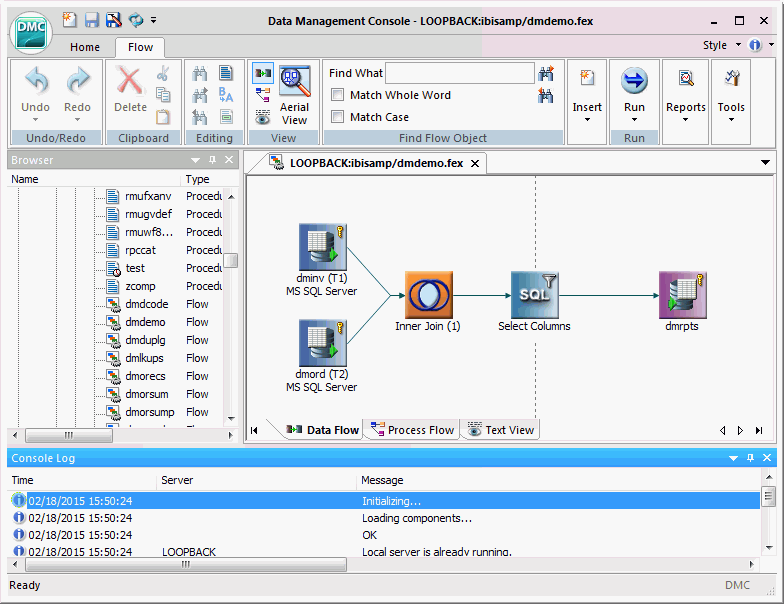Click the Redo arrow icon
Image resolution: width=784 pixels, height=604 pixels.
coord(78,81)
